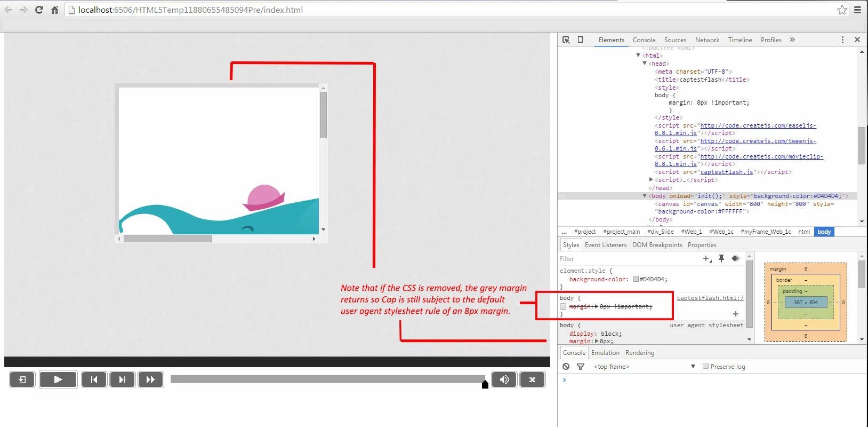
Task: Collapse the html node in the DOM tree
Action: (x=638, y=56)
